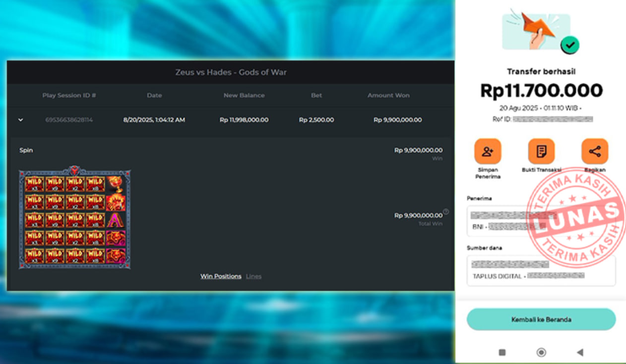Click the New Balance column header
626x364 pixels.
pos(244,95)
